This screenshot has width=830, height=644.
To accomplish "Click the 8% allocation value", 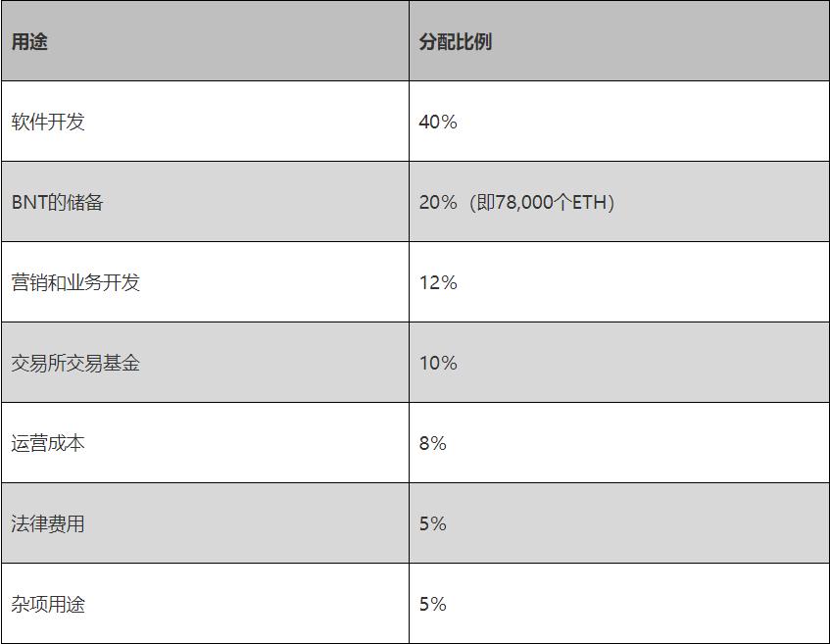I will point(432,444).
